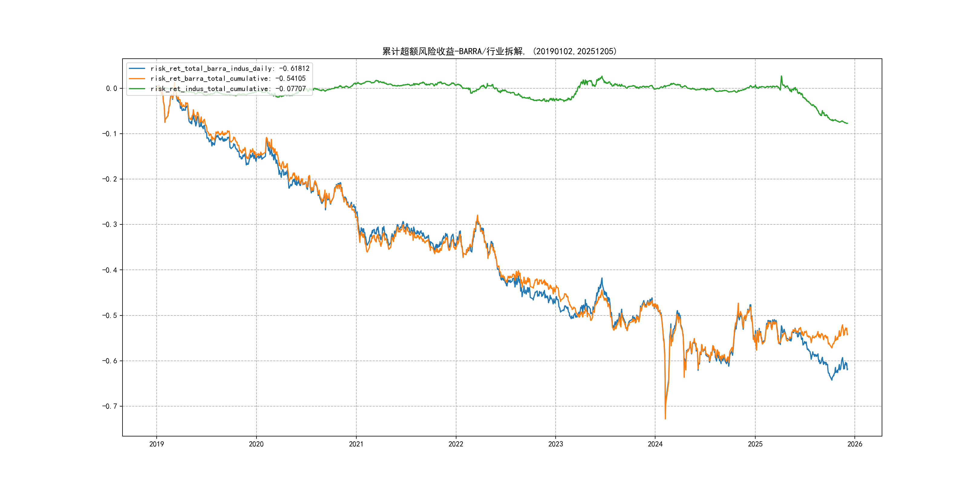This screenshot has height=490, width=980.
Task: Click the 2024 x-axis tick label
Action: coord(655,444)
